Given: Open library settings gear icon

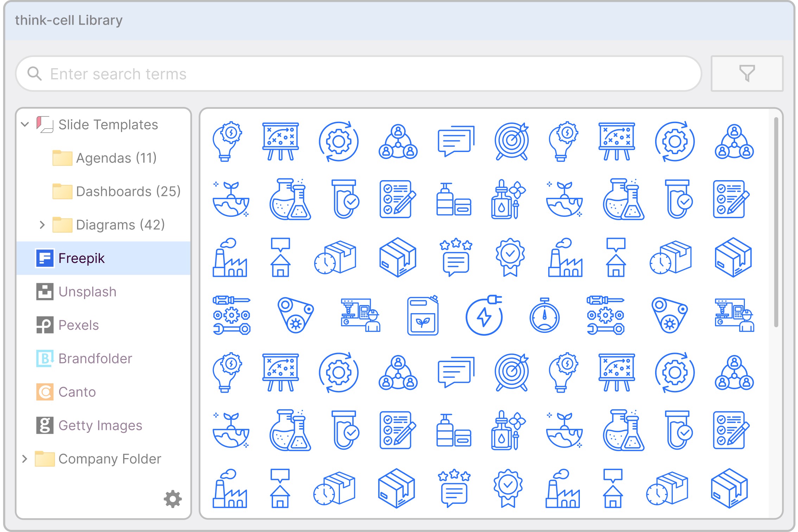Looking at the screenshot, I should tap(172, 499).
